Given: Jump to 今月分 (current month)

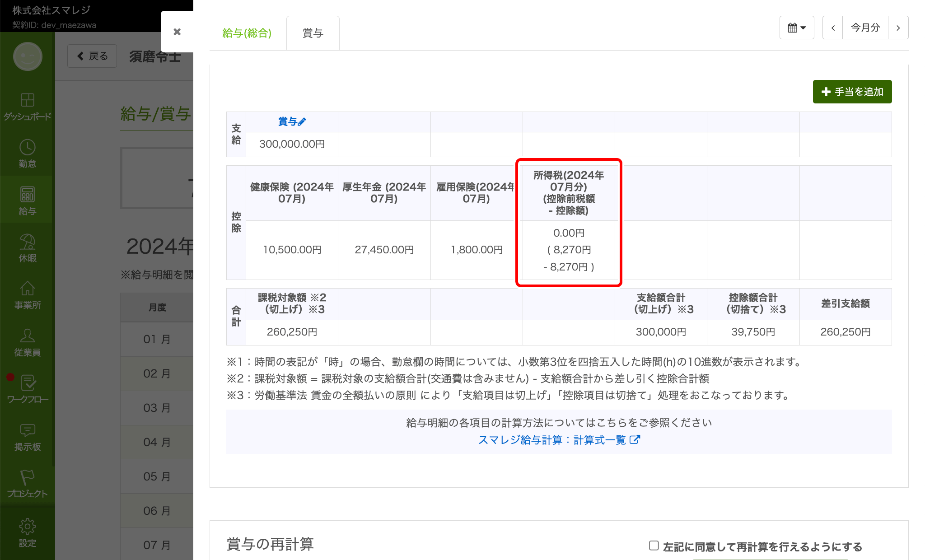Looking at the screenshot, I should pyautogui.click(x=865, y=28).
